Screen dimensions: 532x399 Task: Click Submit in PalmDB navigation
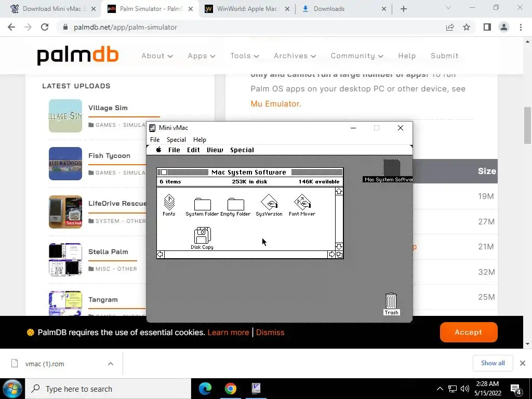(x=445, y=56)
